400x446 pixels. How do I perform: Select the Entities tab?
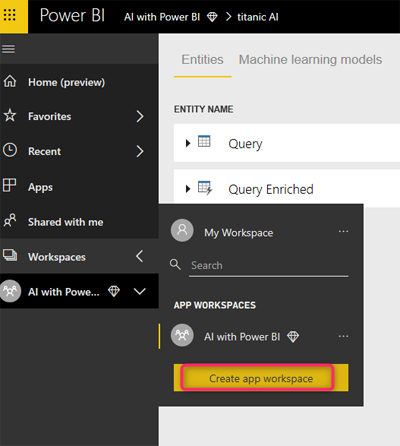[x=202, y=60]
